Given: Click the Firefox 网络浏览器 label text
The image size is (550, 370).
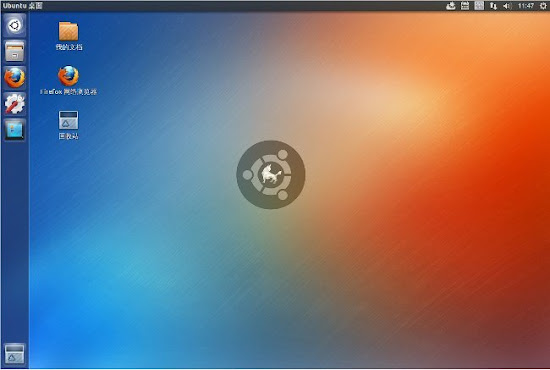Looking at the screenshot, I should click(68, 92).
